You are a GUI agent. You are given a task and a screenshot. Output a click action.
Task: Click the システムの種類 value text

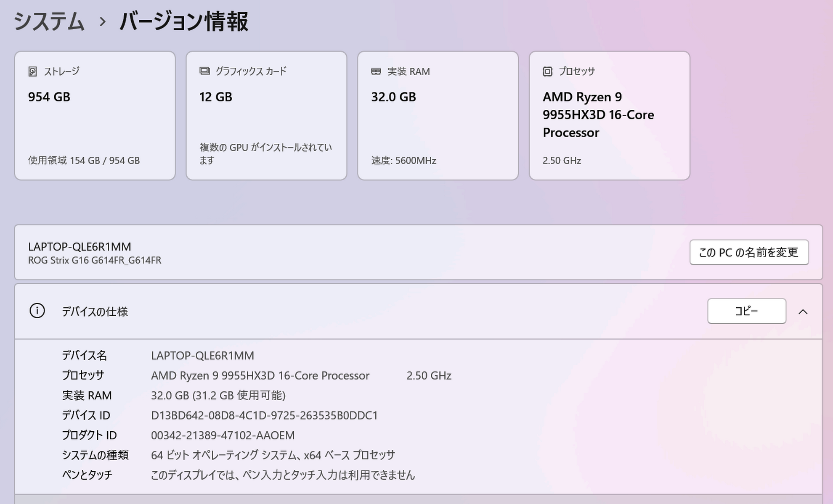point(273,455)
